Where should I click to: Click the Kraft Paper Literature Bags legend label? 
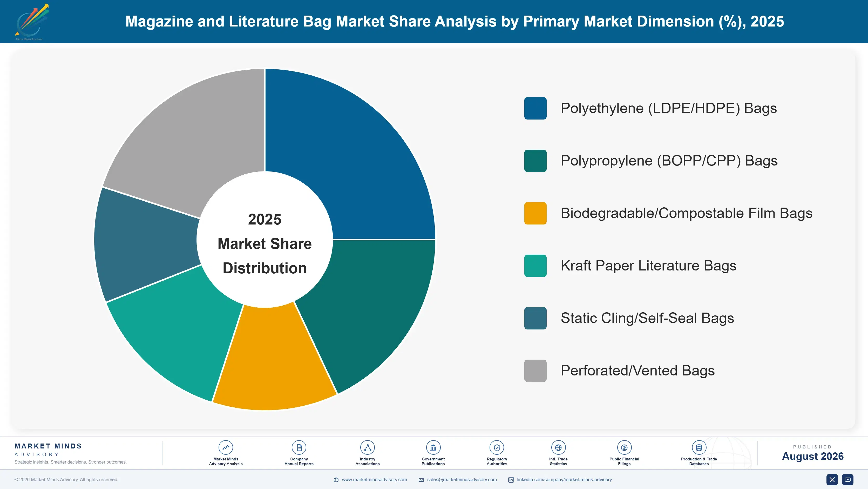point(648,266)
